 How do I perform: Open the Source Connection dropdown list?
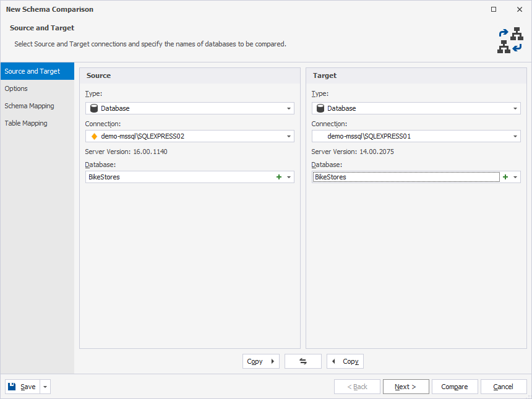pyautogui.click(x=289, y=136)
